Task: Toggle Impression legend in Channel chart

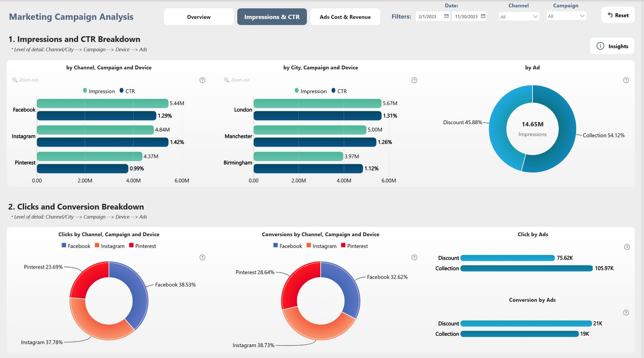Action: tap(99, 91)
